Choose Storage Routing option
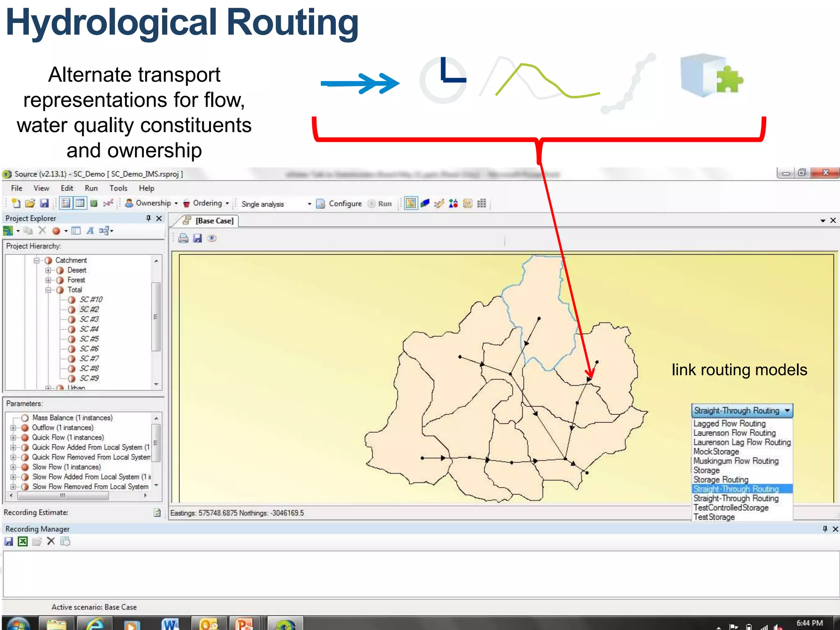Image resolution: width=840 pixels, height=630 pixels. pyautogui.click(x=721, y=480)
